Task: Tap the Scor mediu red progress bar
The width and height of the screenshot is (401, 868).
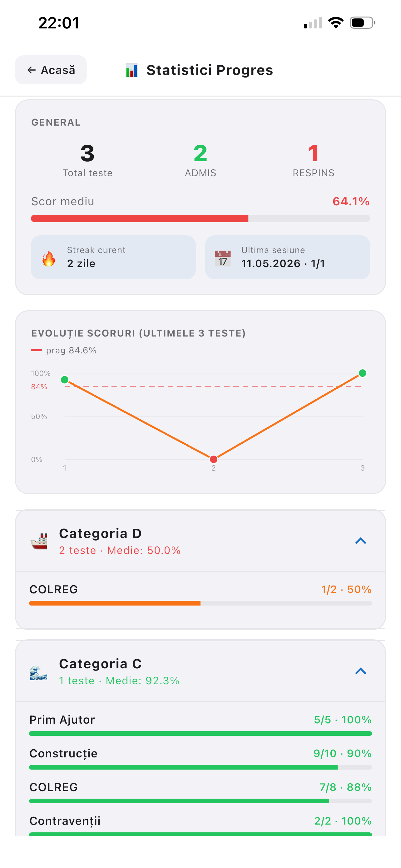Action: coord(200,218)
